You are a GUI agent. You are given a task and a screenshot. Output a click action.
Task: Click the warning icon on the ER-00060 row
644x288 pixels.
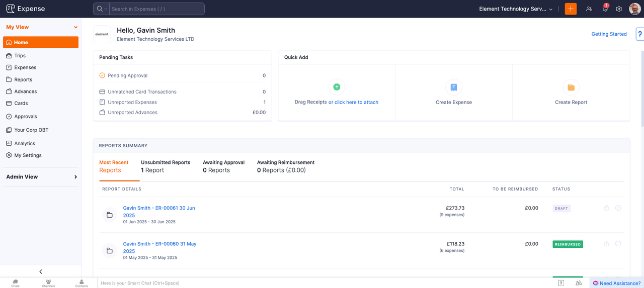point(607,244)
